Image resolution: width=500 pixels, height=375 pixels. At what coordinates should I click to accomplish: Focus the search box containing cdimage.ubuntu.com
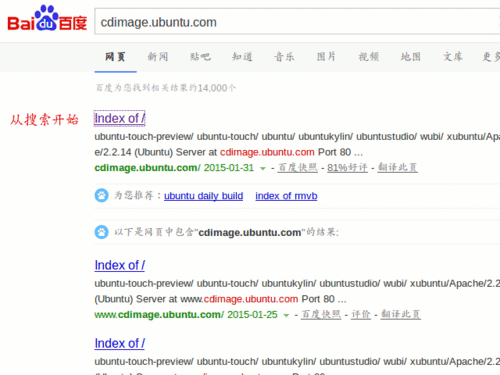pyautogui.click(x=297, y=22)
